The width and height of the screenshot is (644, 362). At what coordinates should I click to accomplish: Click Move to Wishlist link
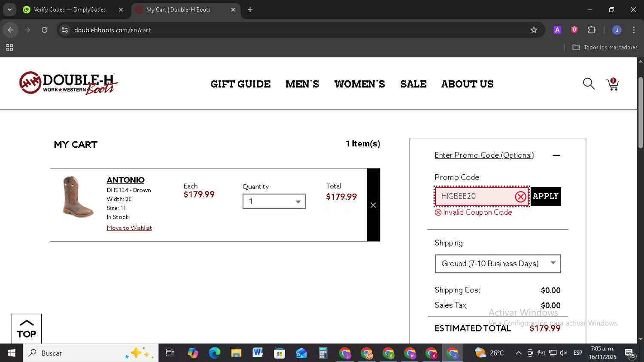(x=129, y=228)
